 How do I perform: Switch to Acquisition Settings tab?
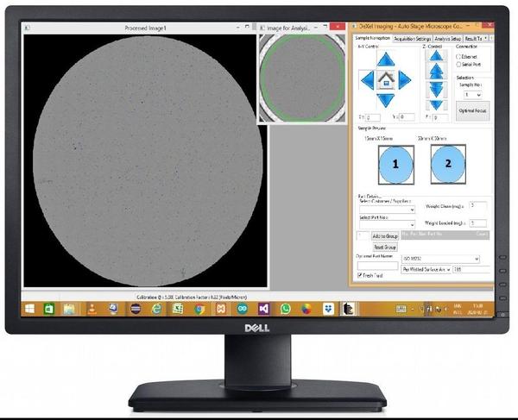(413, 39)
